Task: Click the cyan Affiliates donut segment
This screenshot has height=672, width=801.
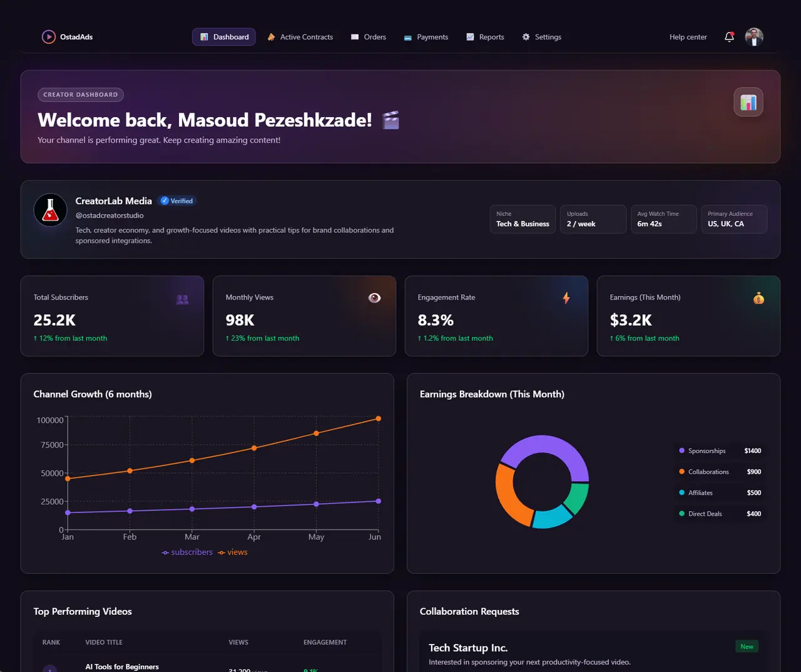Action: pos(551,518)
